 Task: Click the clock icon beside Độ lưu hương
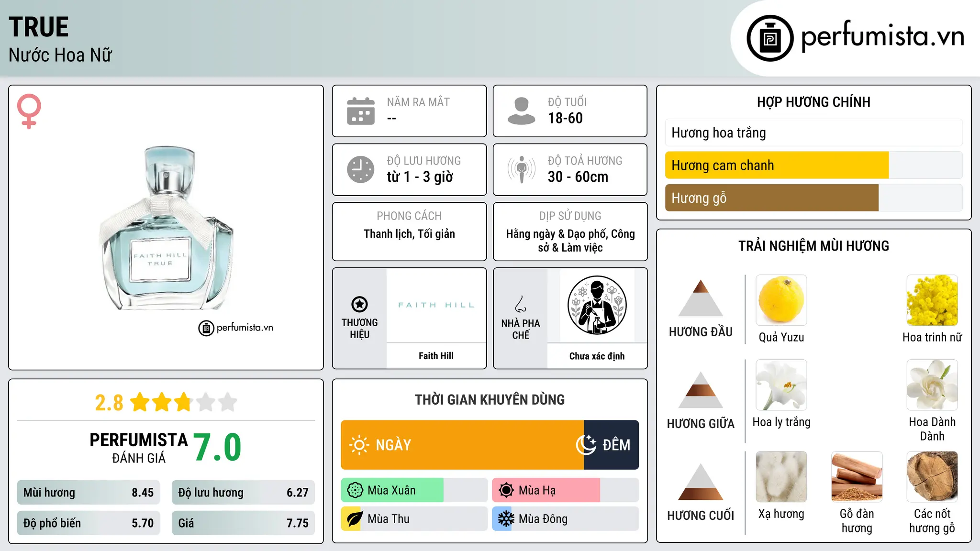coord(361,169)
